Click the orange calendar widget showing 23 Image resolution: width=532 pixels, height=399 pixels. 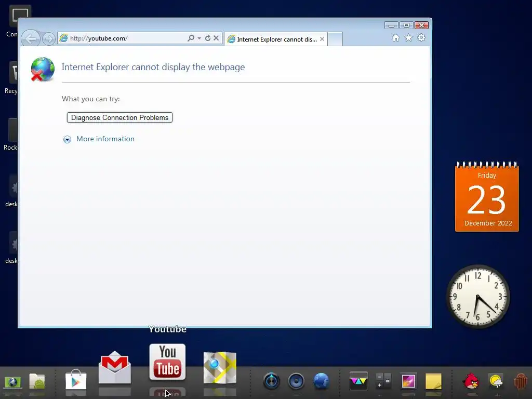487,197
